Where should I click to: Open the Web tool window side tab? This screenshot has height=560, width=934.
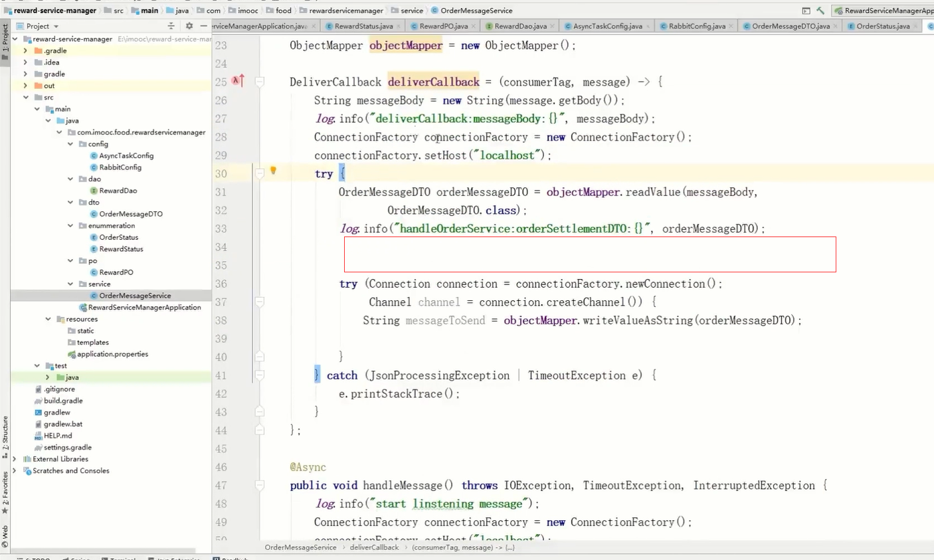point(5,537)
